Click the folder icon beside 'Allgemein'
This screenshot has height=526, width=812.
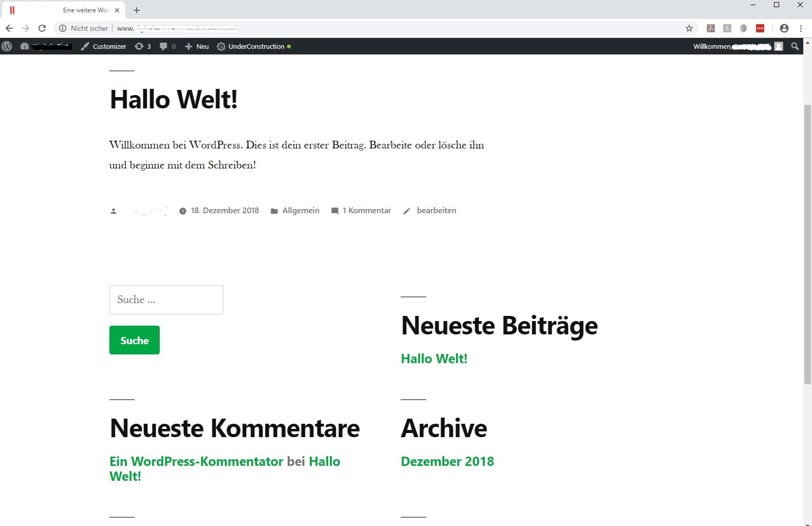coord(274,211)
